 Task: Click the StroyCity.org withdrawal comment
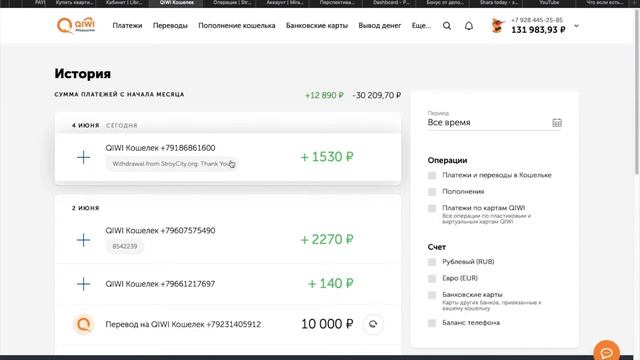(x=171, y=164)
